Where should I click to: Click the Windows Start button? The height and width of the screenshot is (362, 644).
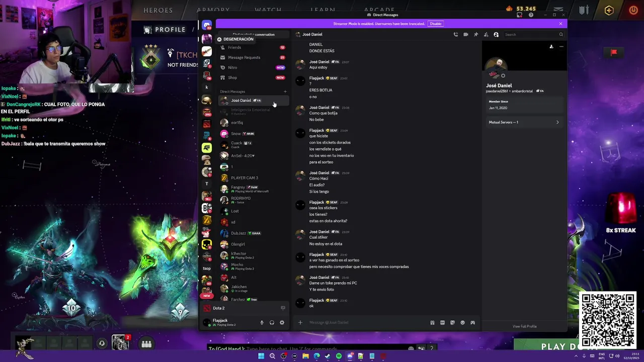pyautogui.click(x=261, y=356)
